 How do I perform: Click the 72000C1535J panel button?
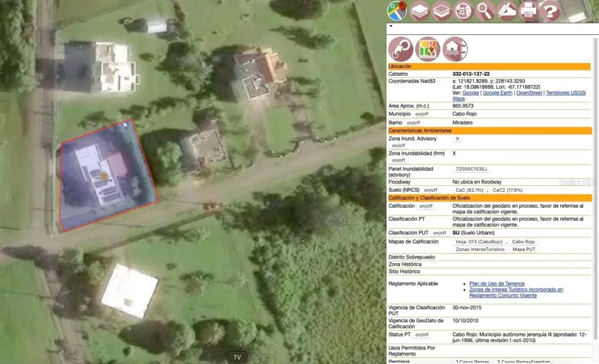point(471,170)
